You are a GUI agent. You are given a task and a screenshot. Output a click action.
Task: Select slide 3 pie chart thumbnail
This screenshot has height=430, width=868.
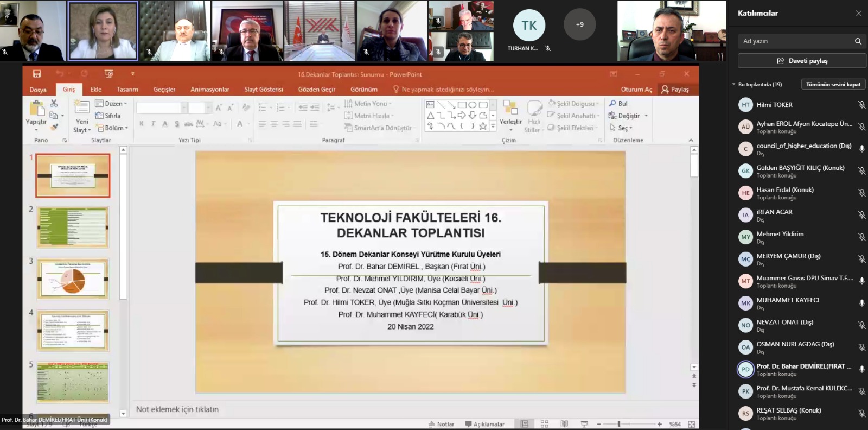click(73, 279)
